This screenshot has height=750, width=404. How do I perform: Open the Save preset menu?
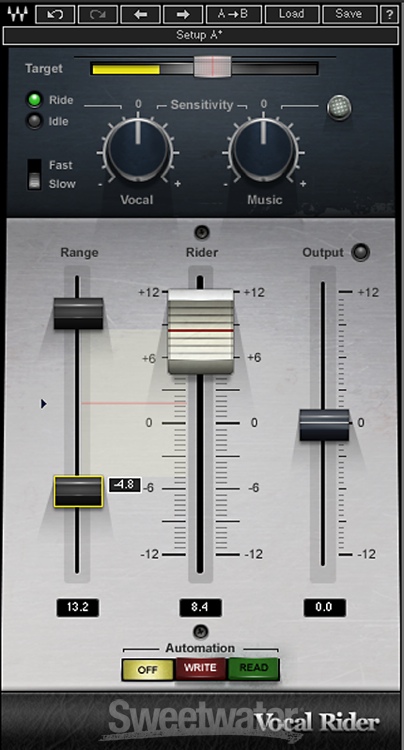[x=349, y=14]
